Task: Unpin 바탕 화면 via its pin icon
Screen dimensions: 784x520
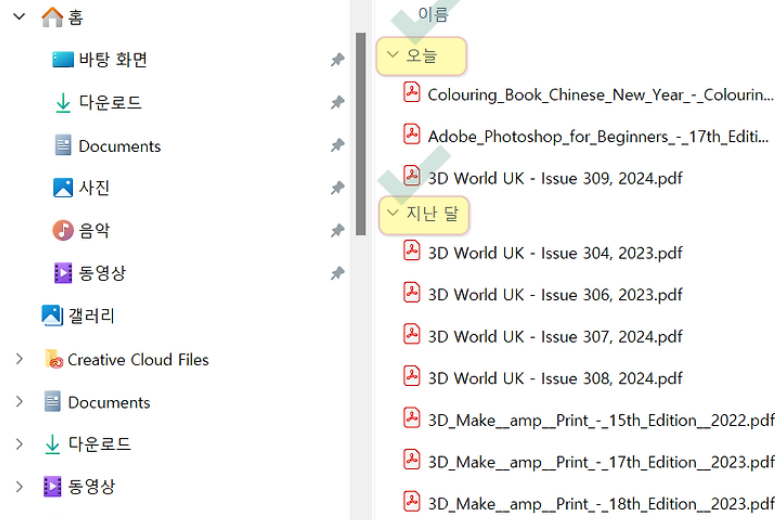Action: (x=338, y=60)
